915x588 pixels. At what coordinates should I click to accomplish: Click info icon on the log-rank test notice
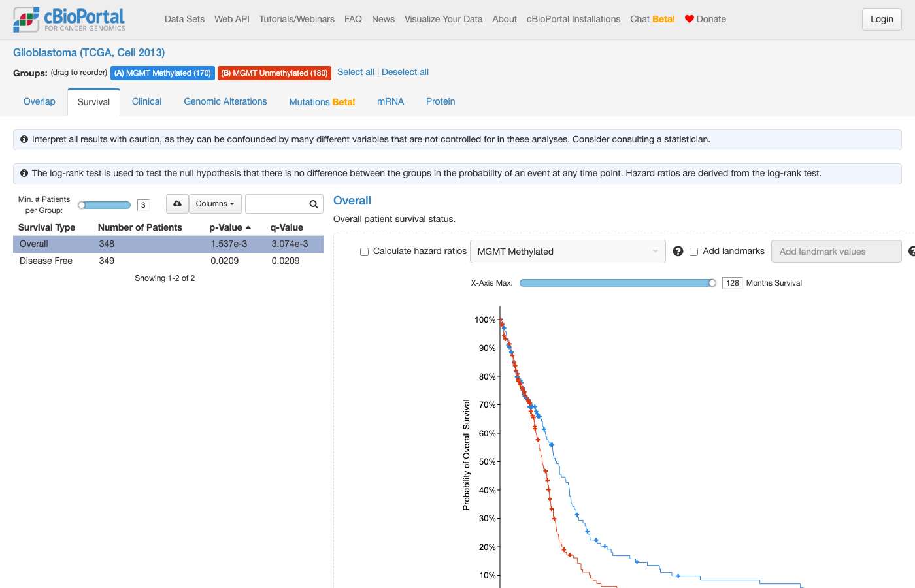[24, 173]
